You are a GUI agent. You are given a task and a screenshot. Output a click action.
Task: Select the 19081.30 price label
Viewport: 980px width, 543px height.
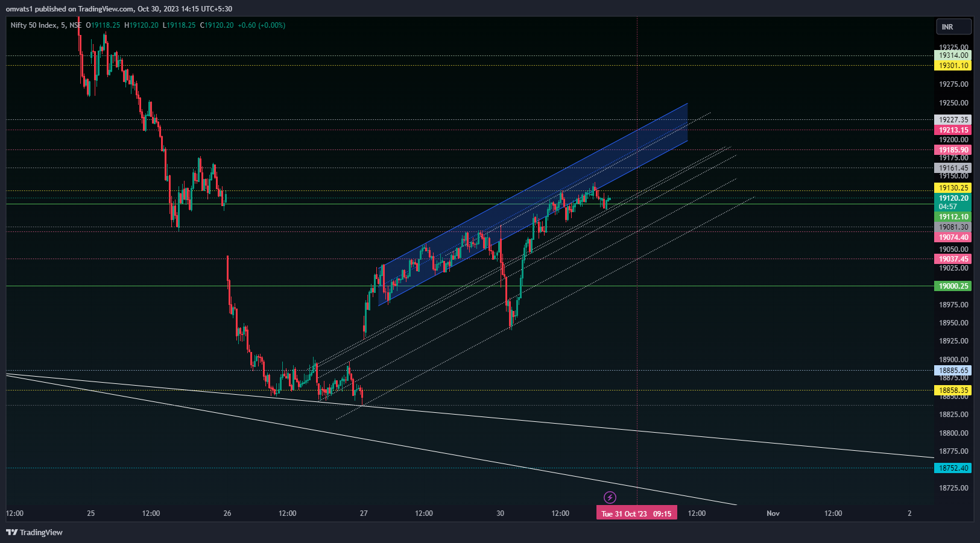pos(953,227)
